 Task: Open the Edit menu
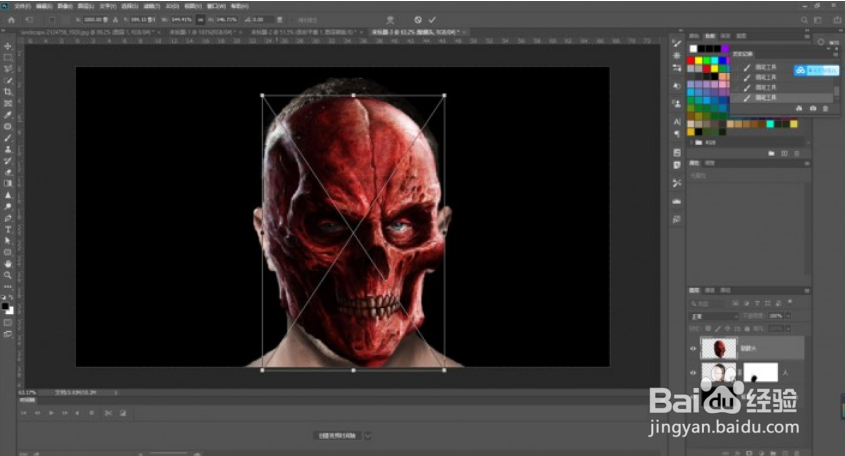44,6
